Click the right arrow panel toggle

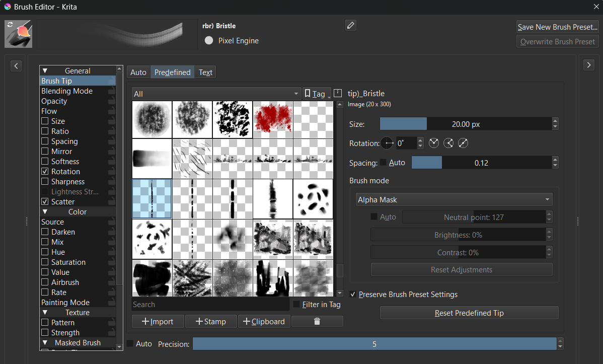click(589, 65)
